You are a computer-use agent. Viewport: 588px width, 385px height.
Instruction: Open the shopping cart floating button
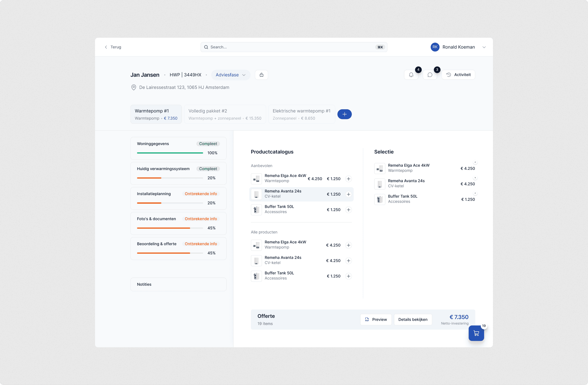click(476, 333)
